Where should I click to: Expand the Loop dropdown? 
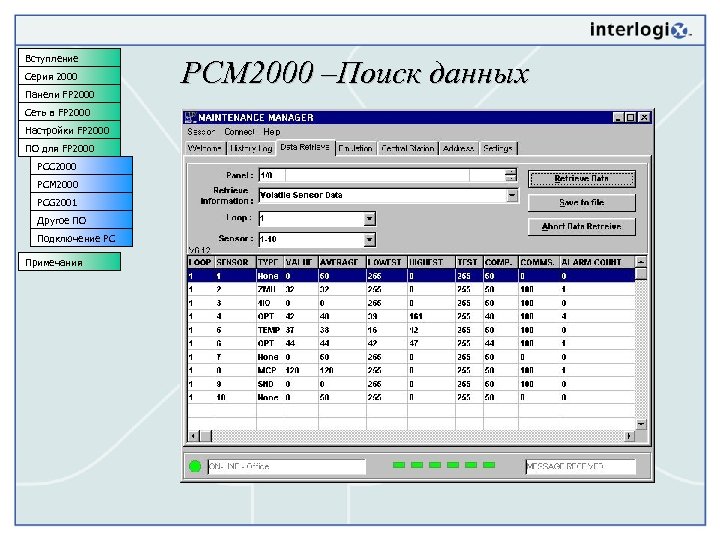click(369, 219)
